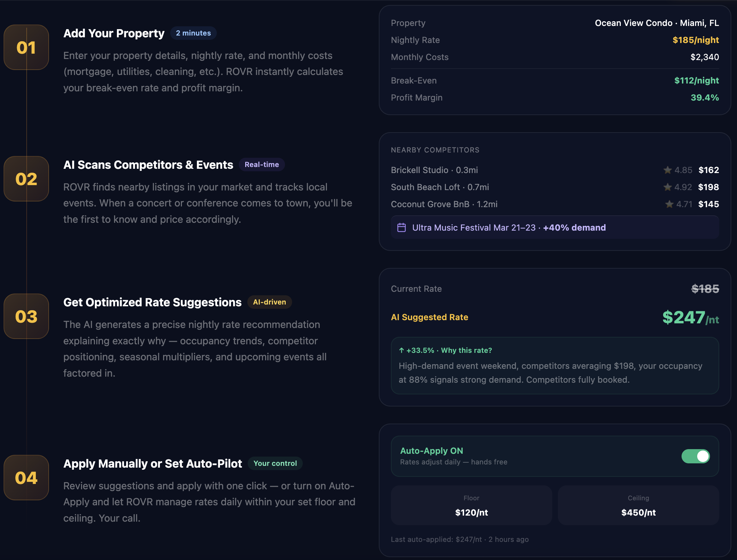Click the "Why this rate?" explanation link
Screen dimensions: 737x560
point(466,350)
